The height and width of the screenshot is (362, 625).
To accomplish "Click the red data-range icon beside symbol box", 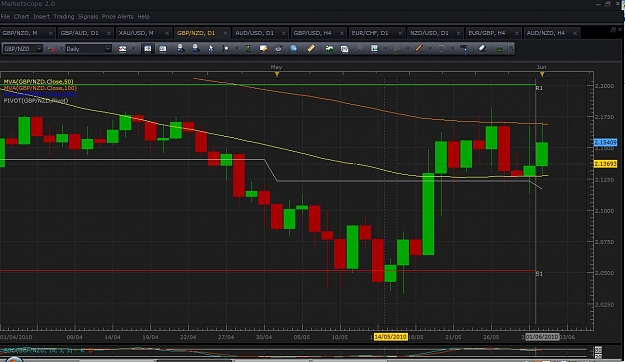I will point(51,49).
